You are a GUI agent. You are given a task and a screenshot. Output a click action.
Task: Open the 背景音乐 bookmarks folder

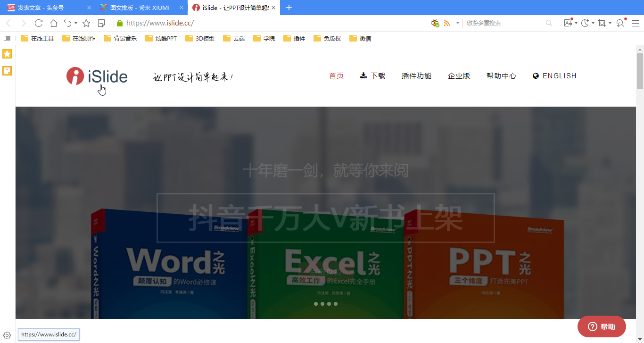coord(120,38)
